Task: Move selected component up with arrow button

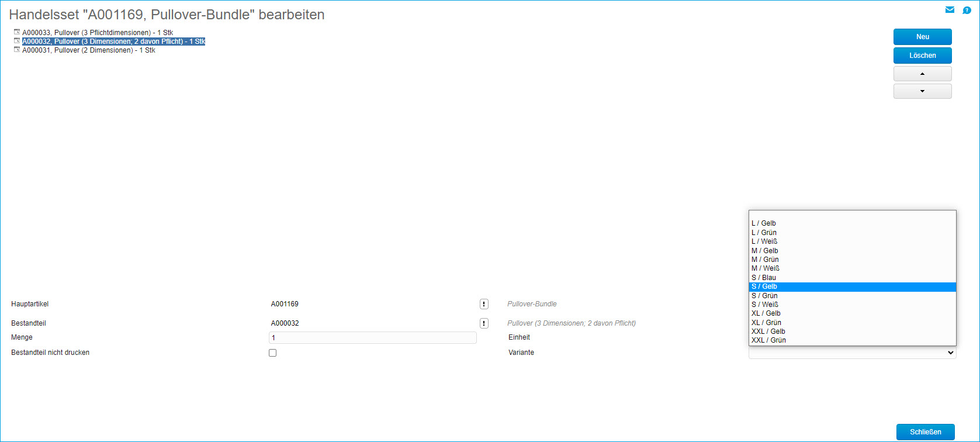Action: pos(922,74)
